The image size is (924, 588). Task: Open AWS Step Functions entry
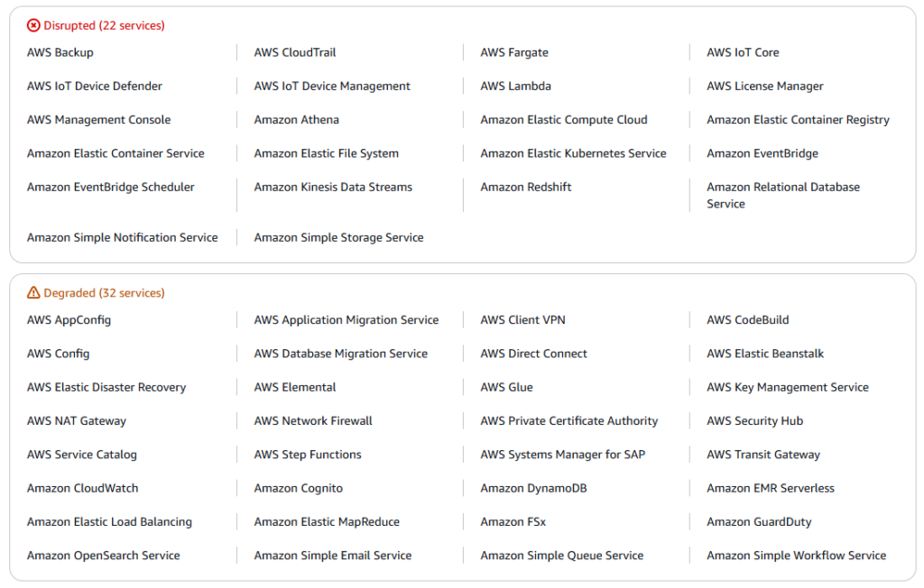[x=308, y=455]
